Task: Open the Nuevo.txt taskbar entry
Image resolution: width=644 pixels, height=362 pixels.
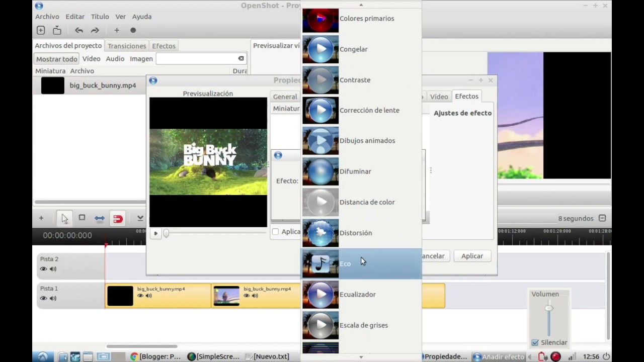Action: pos(267,356)
